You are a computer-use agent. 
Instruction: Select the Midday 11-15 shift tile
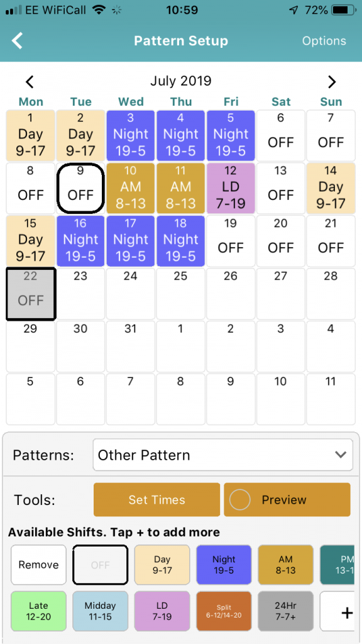(x=100, y=611)
